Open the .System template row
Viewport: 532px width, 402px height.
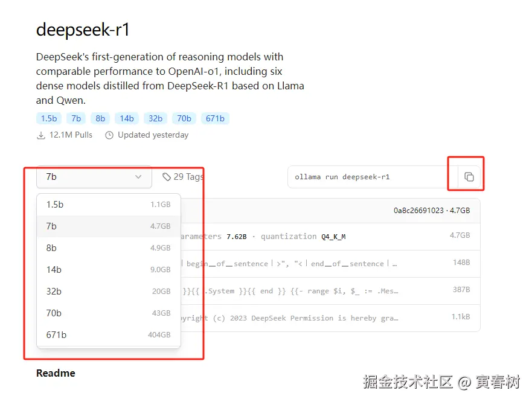pos(330,291)
